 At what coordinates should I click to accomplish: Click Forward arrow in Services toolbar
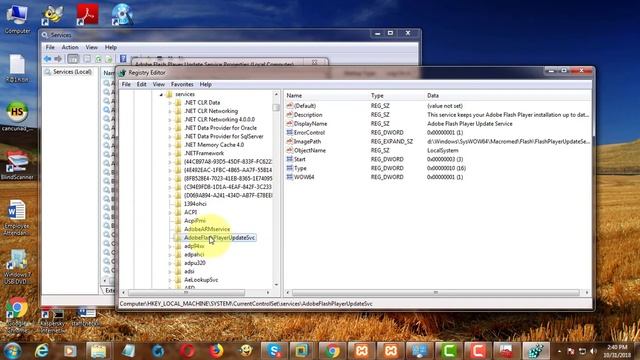(x=58, y=59)
